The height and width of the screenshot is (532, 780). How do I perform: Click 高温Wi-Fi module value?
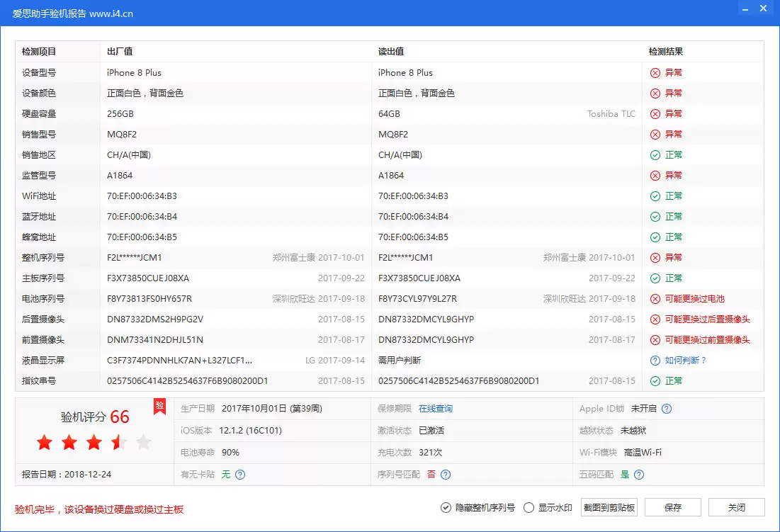coord(643,453)
